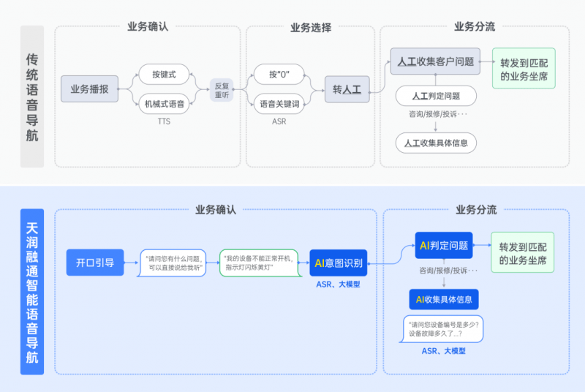Viewport: 585px width, 392px height.
Task: Select the 天润融通智能语音导航 vertical blue label
Action: pos(32,292)
